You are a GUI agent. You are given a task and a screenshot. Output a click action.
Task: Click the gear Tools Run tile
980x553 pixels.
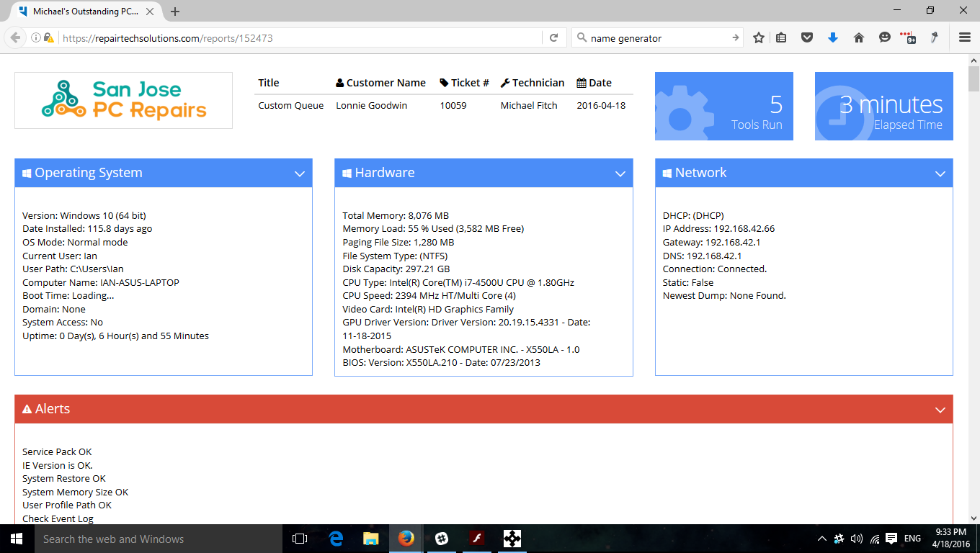[x=723, y=106]
